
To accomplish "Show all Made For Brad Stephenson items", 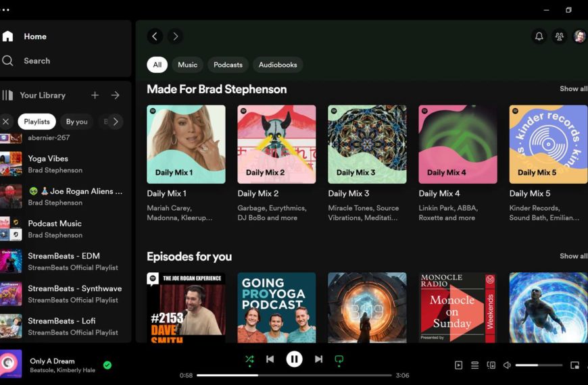I will 573,89.
